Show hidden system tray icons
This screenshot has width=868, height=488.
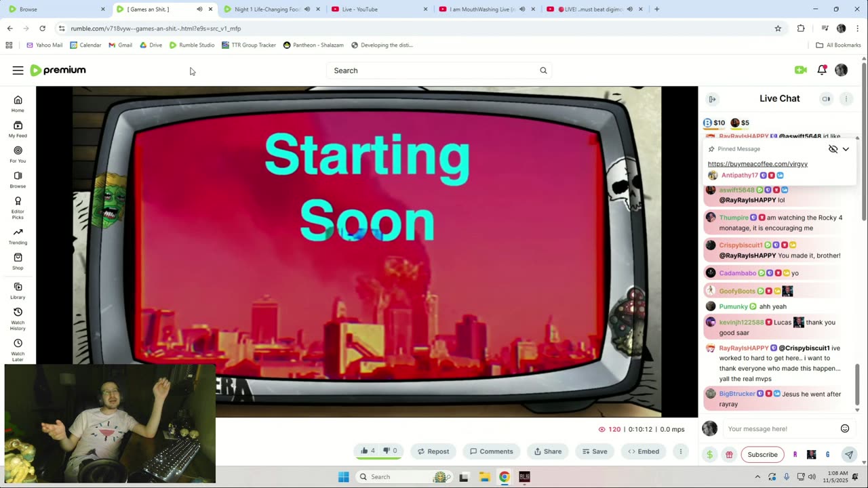[x=757, y=476]
